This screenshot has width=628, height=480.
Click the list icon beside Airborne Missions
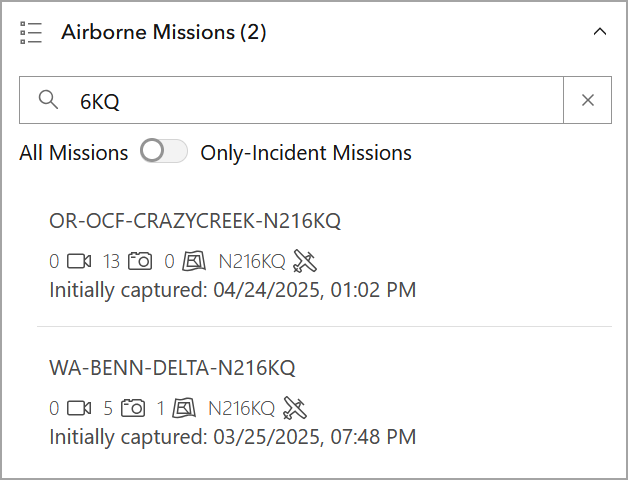[31, 32]
